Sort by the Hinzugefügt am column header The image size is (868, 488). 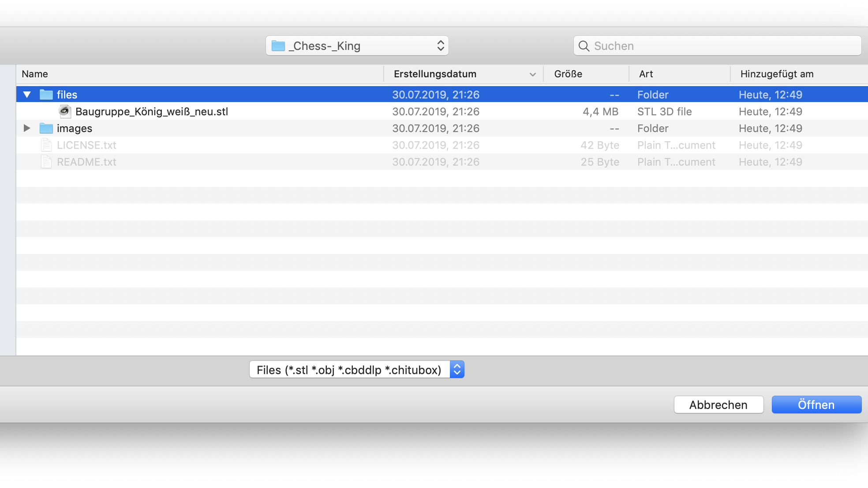777,74
